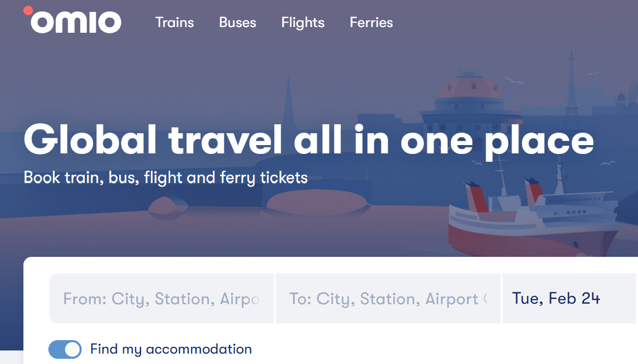Click the 'Global travel all in one place' headline
Image resolution: width=638 pixels, height=364 pixels.
point(309,140)
